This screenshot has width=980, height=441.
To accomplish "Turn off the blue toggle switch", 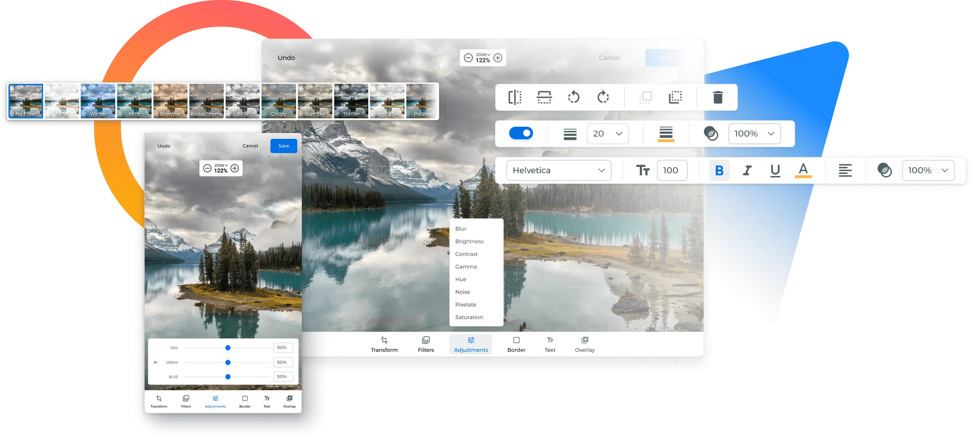I will (x=521, y=133).
